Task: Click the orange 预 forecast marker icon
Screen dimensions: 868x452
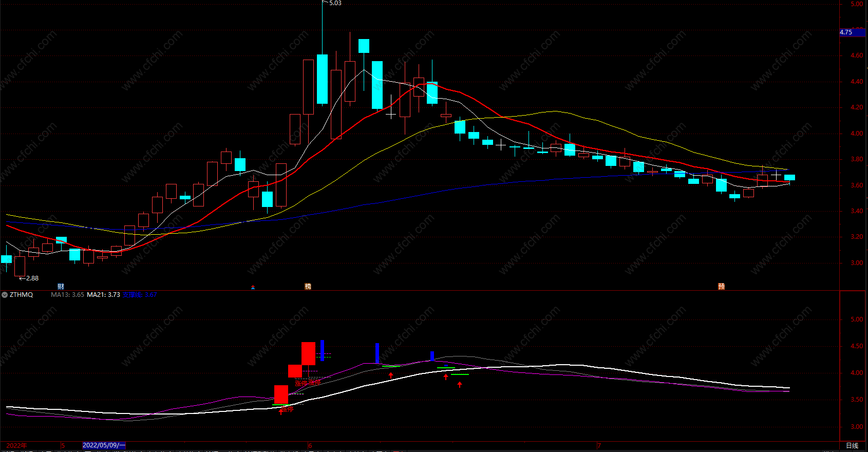Action: (721, 287)
